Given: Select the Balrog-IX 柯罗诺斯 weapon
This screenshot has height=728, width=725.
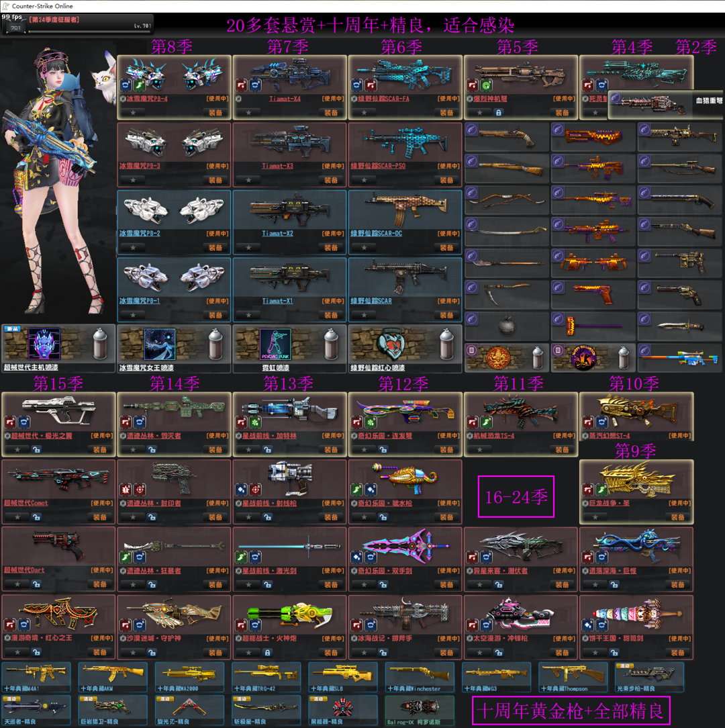Looking at the screenshot, I should 420,711.
